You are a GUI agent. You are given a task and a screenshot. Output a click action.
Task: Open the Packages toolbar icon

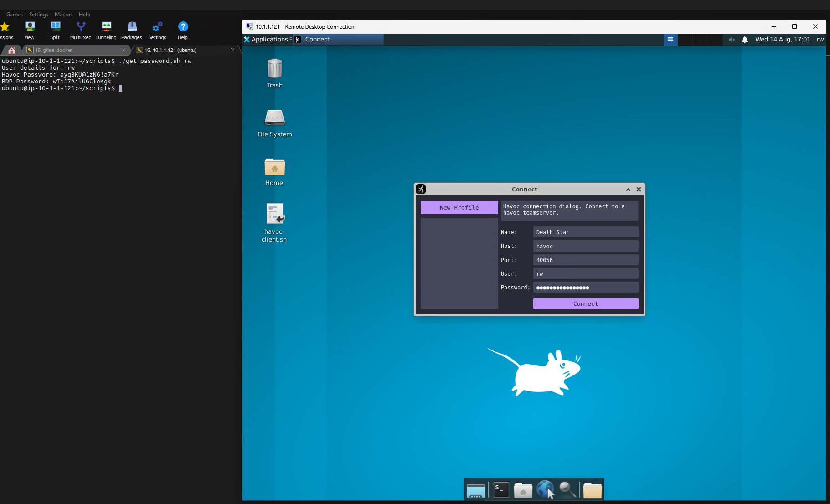131,31
